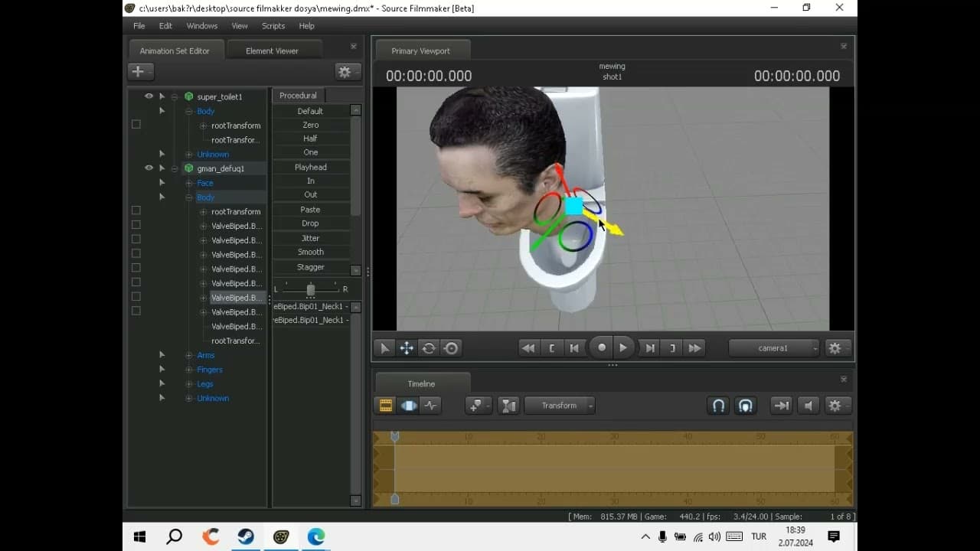The height and width of the screenshot is (551, 980).
Task: Activate the move manipulator tool below the viewport
Action: click(x=407, y=348)
